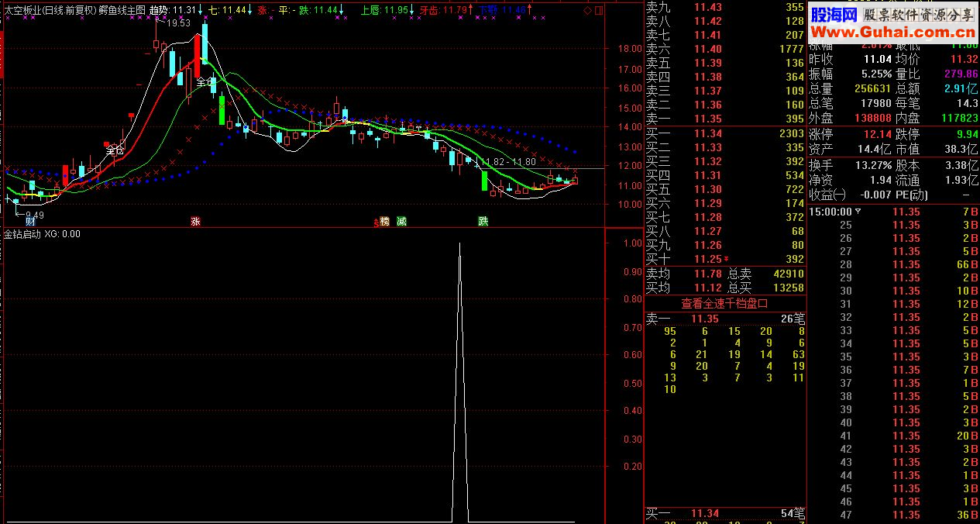Click the 振幅 5.25% field
Viewport: 980px width, 524px height.
(x=850, y=74)
